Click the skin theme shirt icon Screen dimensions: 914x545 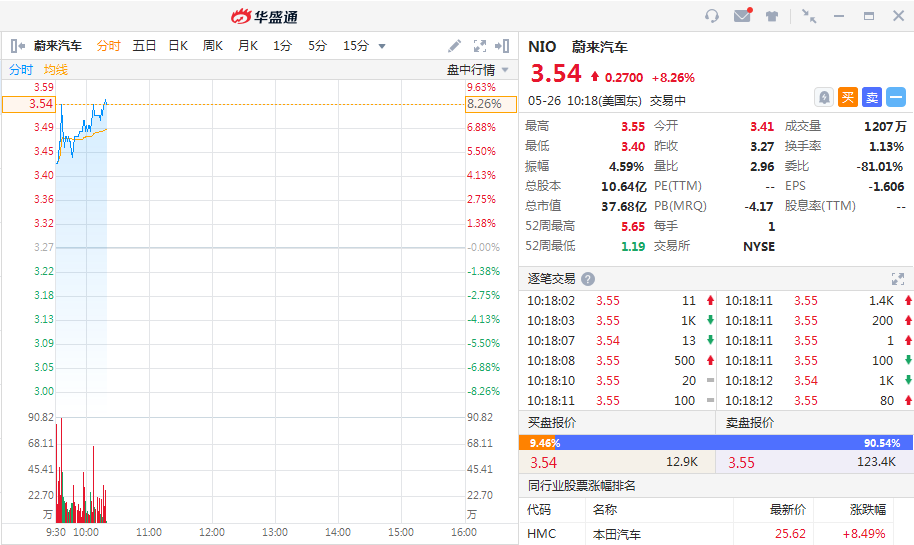click(x=772, y=16)
